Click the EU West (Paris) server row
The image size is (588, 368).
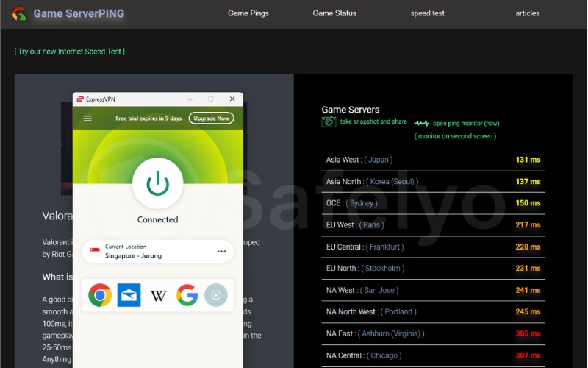pyautogui.click(x=433, y=225)
